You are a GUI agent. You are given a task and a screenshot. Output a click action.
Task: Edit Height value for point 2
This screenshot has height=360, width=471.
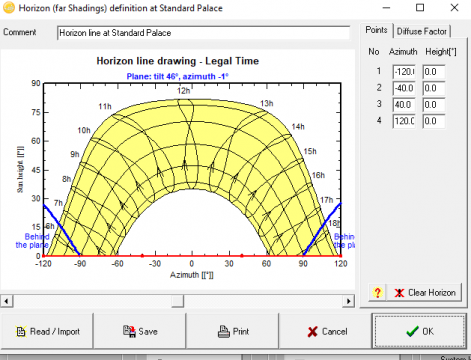(434, 88)
